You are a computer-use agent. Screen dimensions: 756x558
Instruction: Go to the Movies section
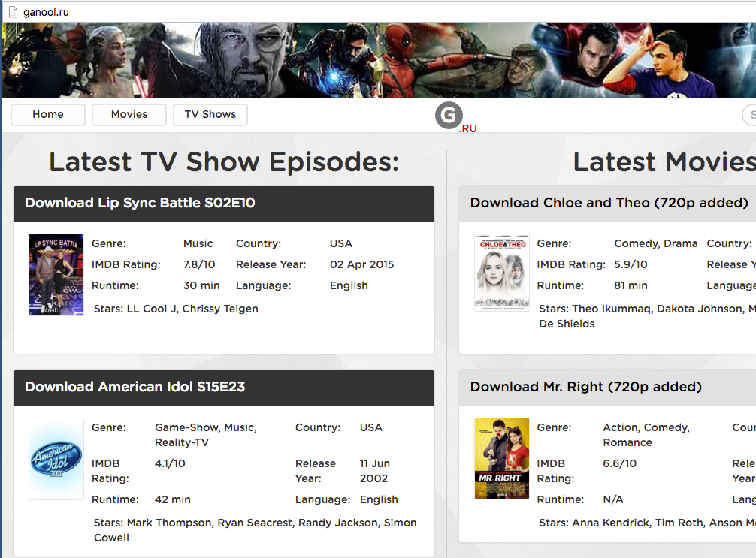(129, 115)
